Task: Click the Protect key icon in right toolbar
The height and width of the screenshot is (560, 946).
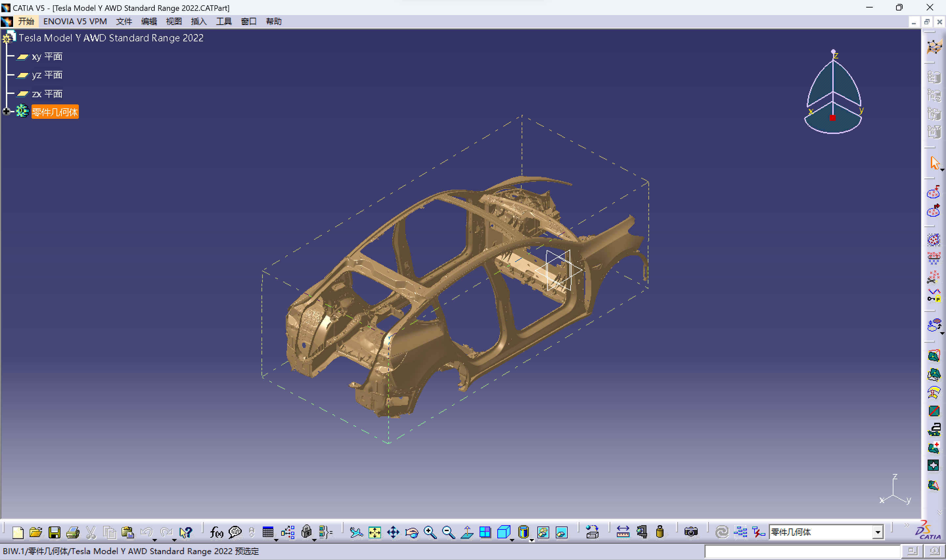Action: [934, 295]
